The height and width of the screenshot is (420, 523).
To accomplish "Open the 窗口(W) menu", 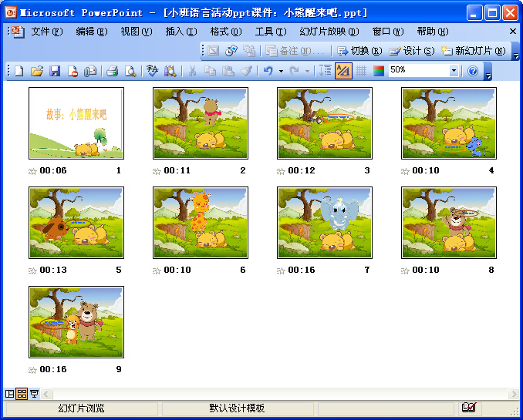I will pos(388,32).
